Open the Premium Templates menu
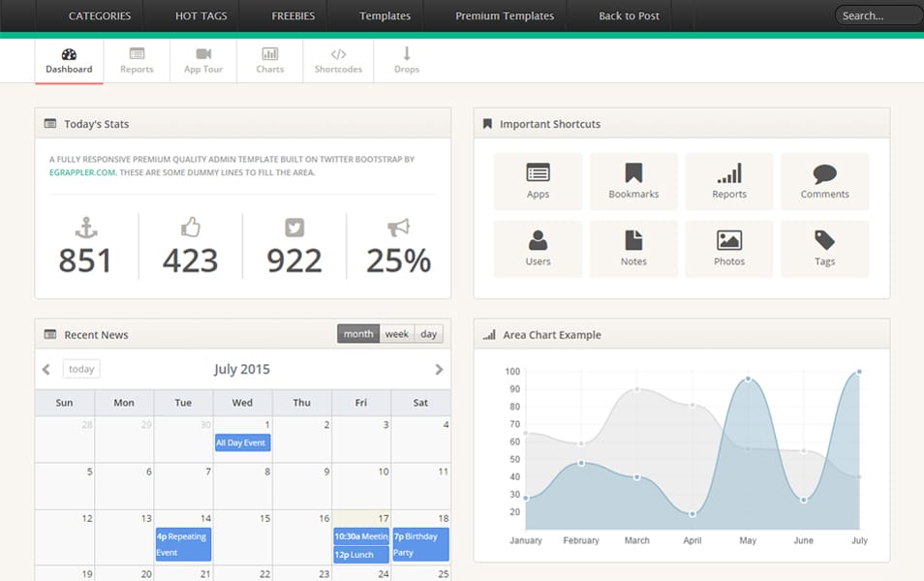Image resolution: width=924 pixels, height=581 pixels. pos(504,15)
